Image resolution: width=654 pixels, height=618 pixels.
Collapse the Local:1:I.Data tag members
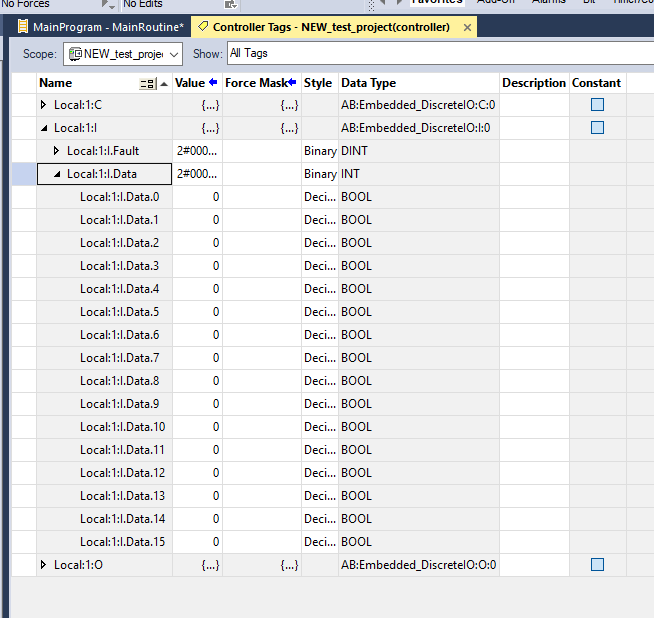[57, 174]
